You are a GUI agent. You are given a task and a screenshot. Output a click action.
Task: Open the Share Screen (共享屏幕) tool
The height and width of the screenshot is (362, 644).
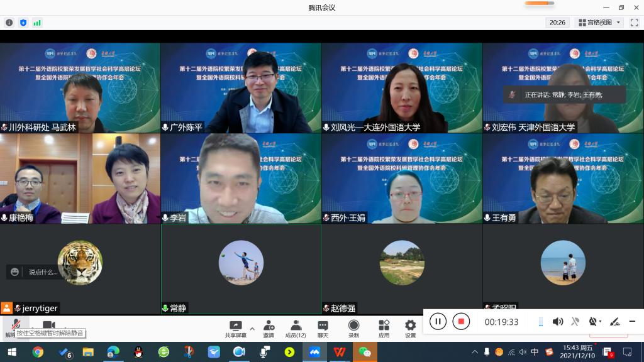[236, 328]
